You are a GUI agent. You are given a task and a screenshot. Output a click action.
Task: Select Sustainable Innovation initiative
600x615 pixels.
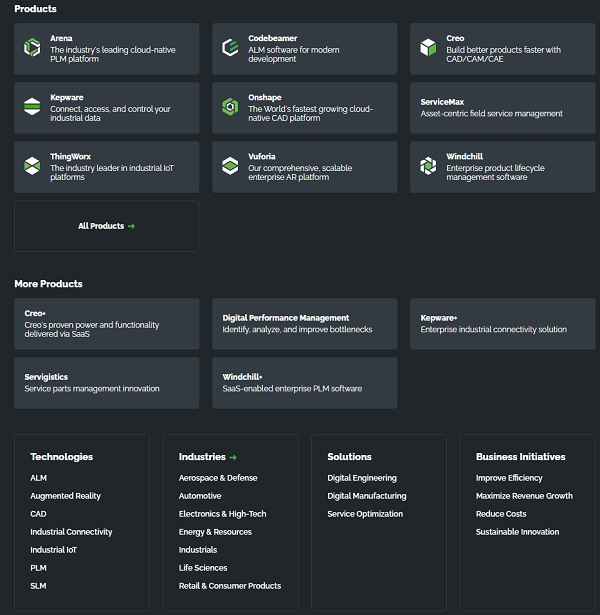[518, 532]
